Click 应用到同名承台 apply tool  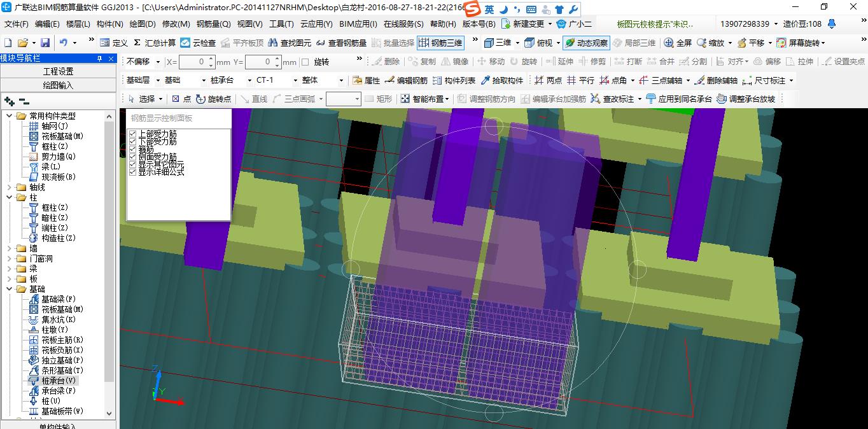[x=679, y=99]
